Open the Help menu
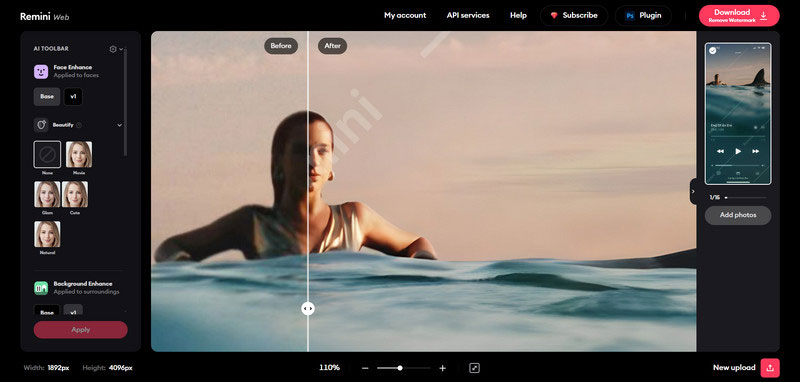 (518, 15)
